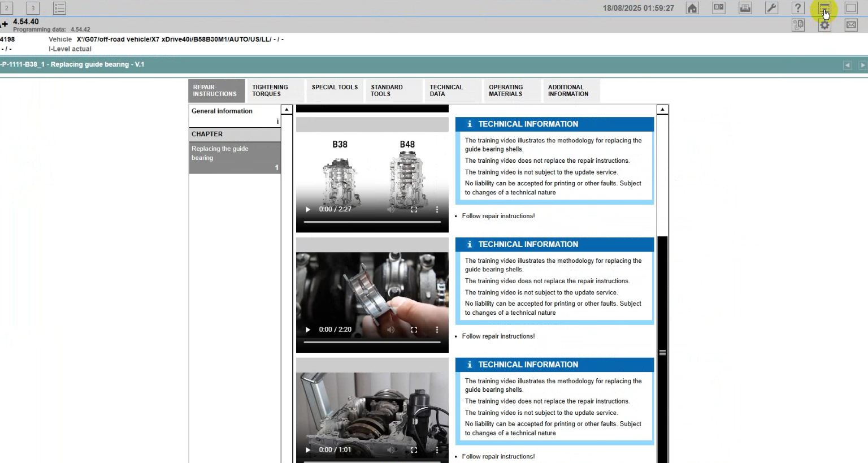Mute the 2:27 video's speaker icon
Viewport: 868px width, 463px height.
coord(391,209)
